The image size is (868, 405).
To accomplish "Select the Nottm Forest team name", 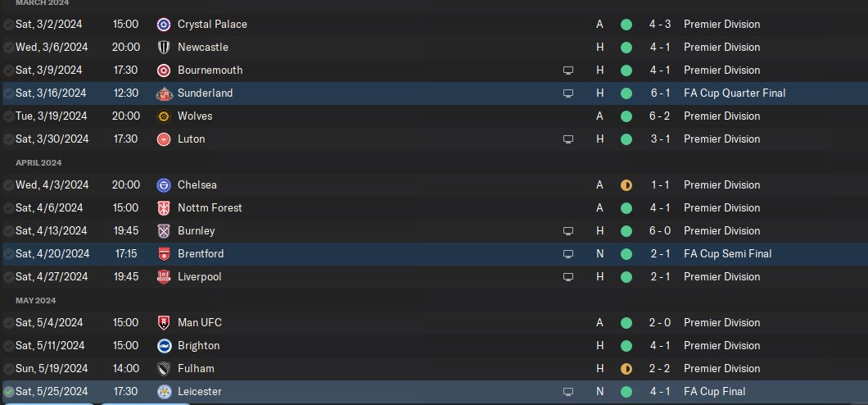I will (210, 208).
